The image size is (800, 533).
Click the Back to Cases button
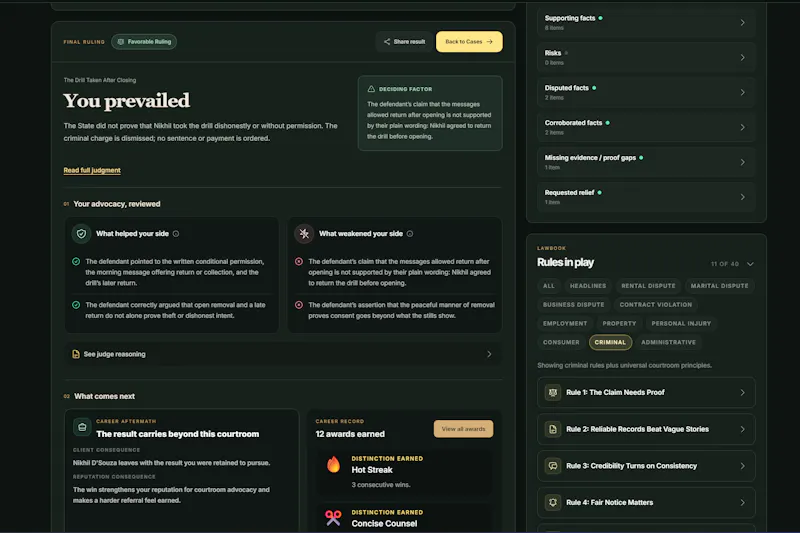point(469,42)
